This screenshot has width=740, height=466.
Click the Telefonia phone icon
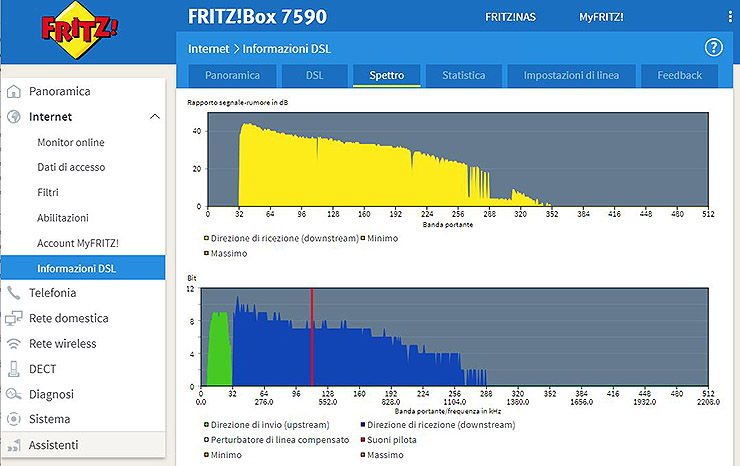14,293
